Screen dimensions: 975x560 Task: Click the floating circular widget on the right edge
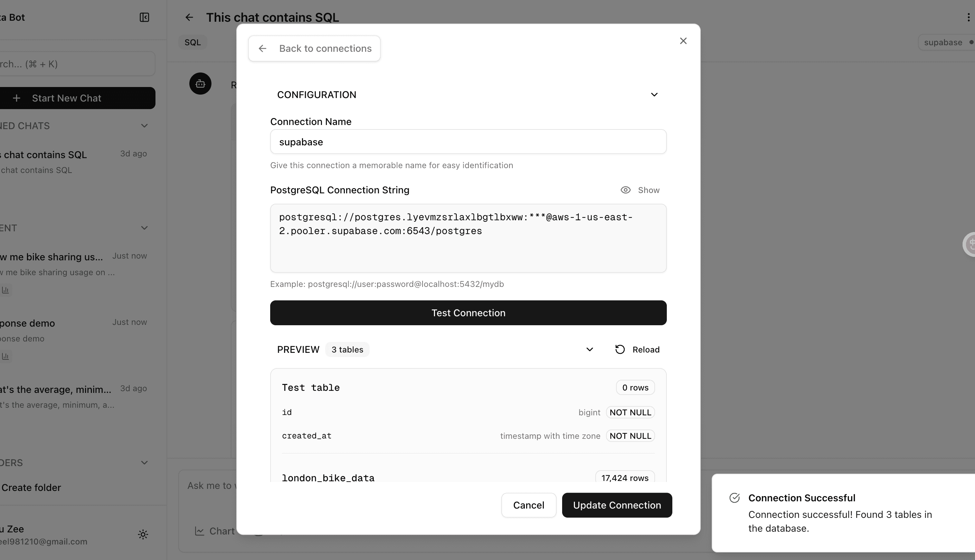tap(971, 244)
